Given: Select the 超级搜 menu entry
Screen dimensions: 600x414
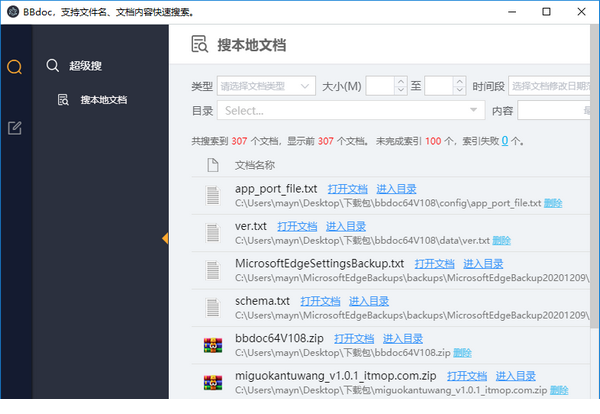Looking at the screenshot, I should pyautogui.click(x=85, y=66).
